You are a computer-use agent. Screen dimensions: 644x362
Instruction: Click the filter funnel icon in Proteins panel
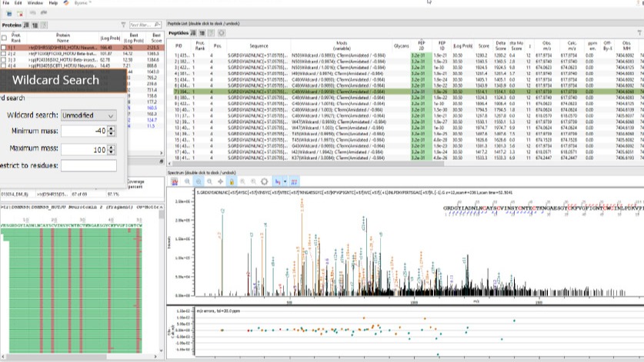click(122, 25)
